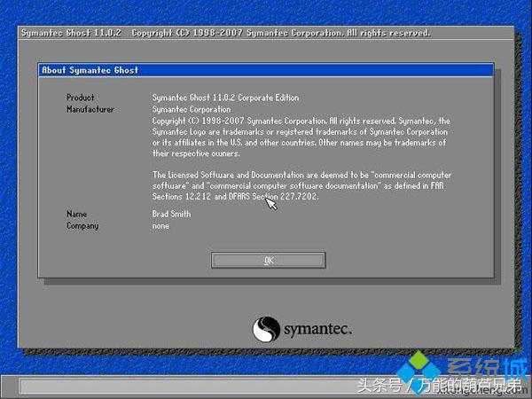Click the Name label
The height and width of the screenshot is (399, 532).
[x=76, y=214]
